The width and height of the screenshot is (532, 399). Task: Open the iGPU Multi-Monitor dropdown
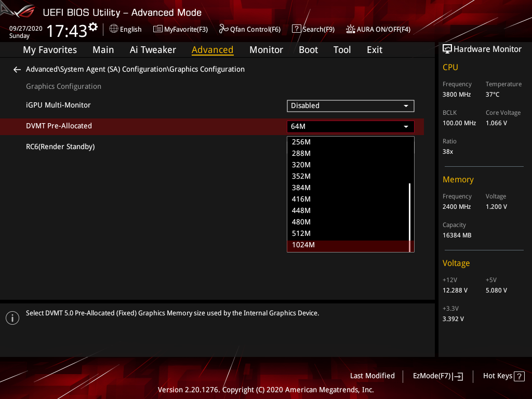pos(351,106)
